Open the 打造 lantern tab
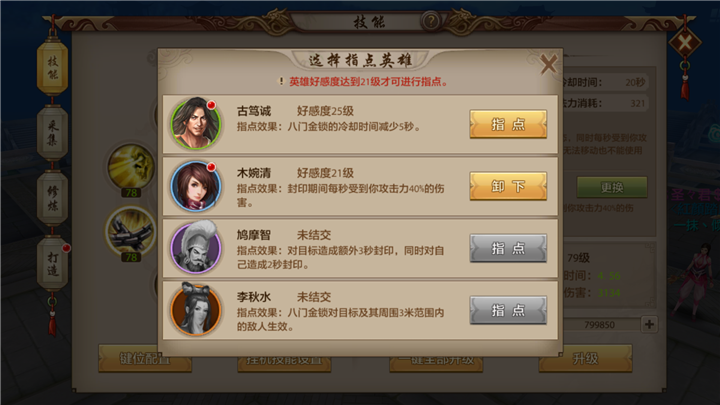The width and height of the screenshot is (720, 405). 52,264
